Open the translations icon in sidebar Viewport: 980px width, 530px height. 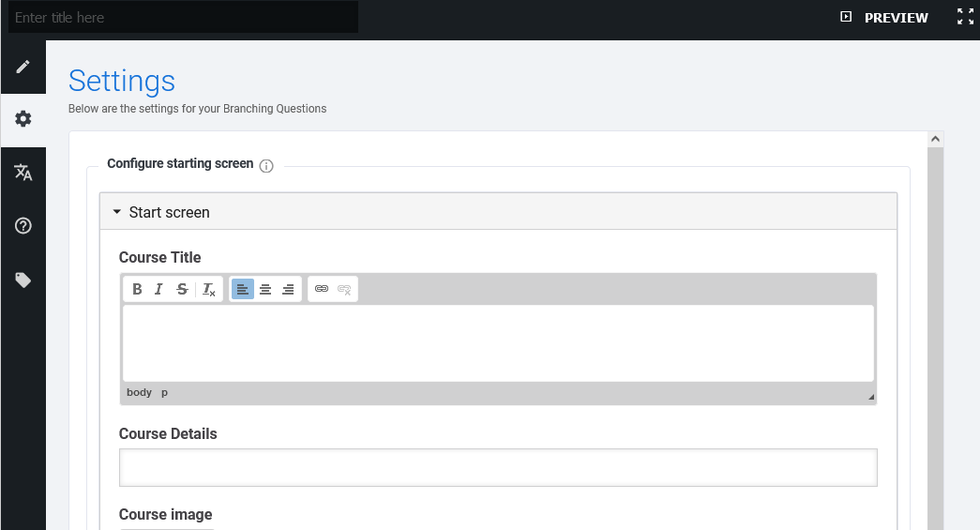pos(23,173)
